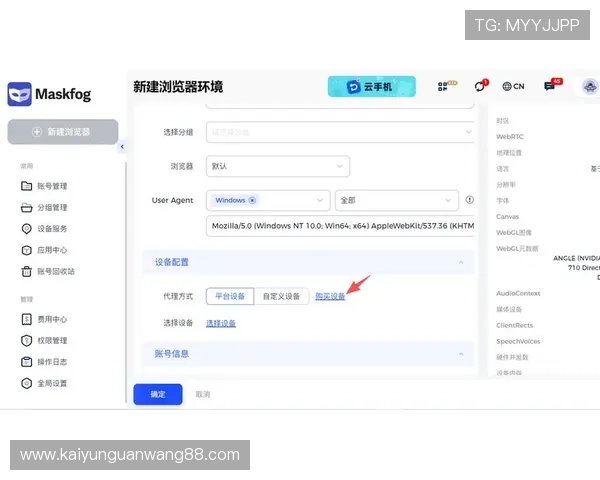Click the Maskfog mask logo
The image size is (600, 480).
point(19,94)
